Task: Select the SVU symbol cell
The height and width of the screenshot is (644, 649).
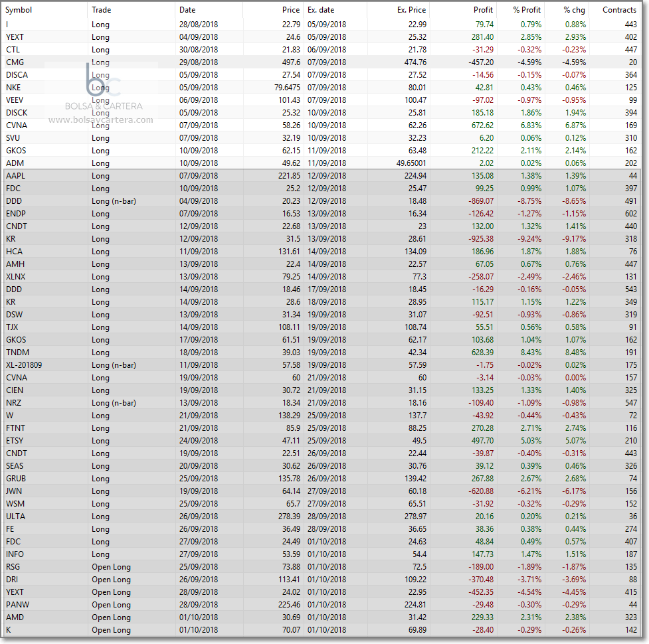Action: tap(13, 137)
